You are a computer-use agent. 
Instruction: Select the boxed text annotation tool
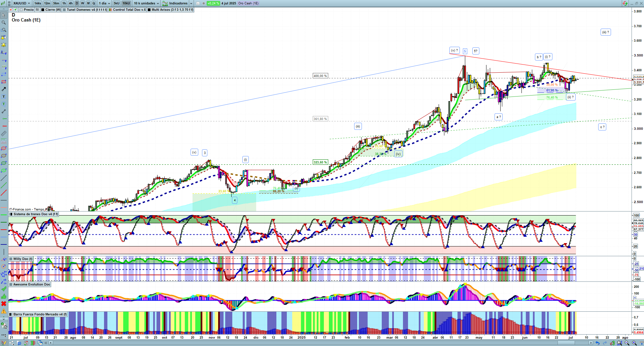4,97
